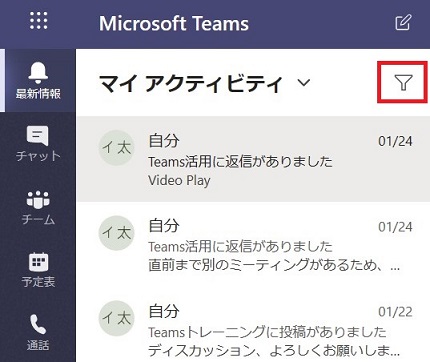The height and width of the screenshot is (362, 430).
Task: Open the 直前まで別のミーティング notification
Action: click(253, 245)
